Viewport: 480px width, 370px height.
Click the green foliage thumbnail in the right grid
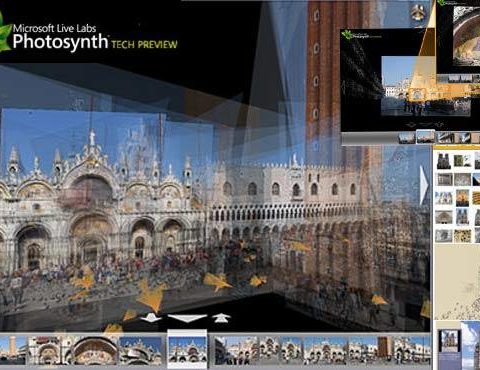pyautogui.click(x=463, y=161)
